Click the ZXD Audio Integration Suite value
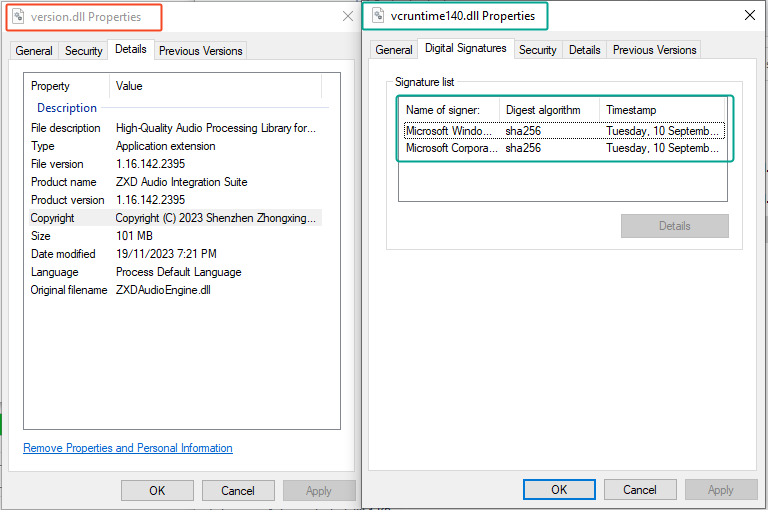This screenshot has height=510, width=768. coord(181,182)
